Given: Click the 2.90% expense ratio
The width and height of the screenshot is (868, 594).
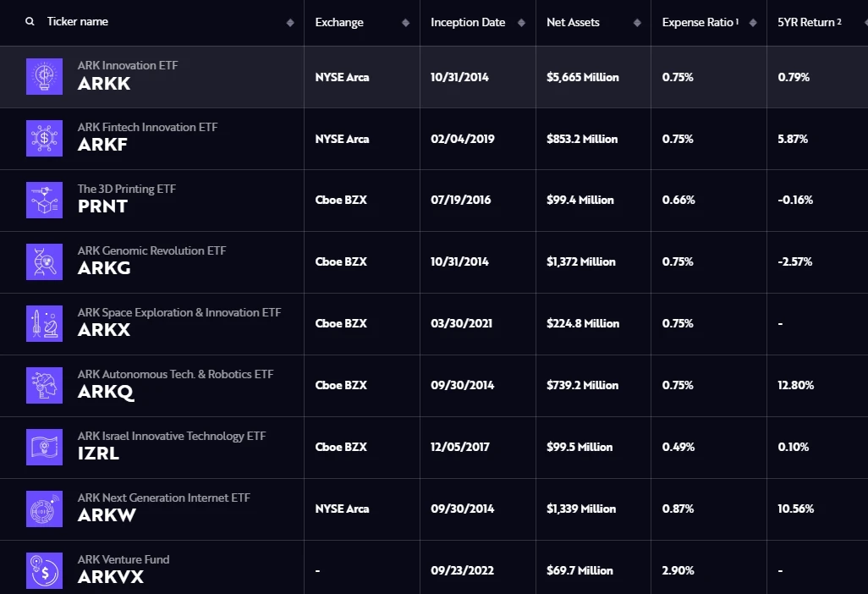Looking at the screenshot, I should click(678, 570).
